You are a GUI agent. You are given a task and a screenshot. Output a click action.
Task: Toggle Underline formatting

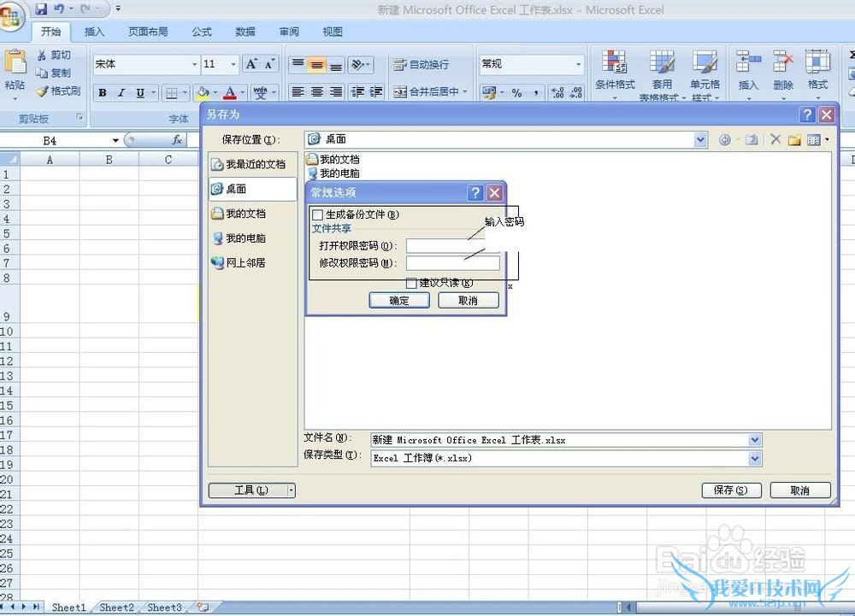point(140,92)
